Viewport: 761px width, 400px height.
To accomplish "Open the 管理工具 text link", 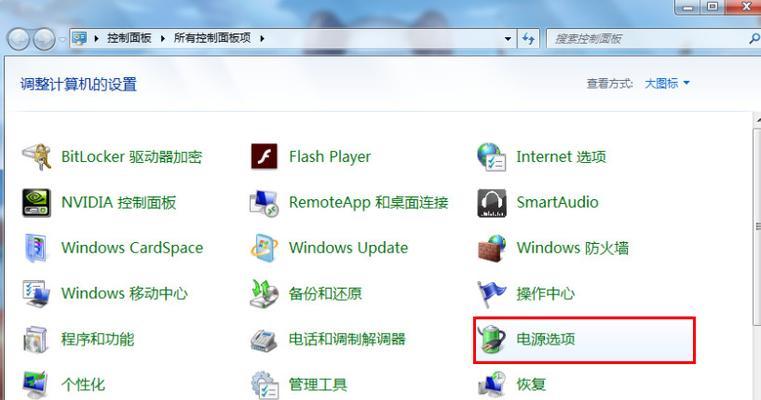I will pyautogui.click(x=318, y=385).
